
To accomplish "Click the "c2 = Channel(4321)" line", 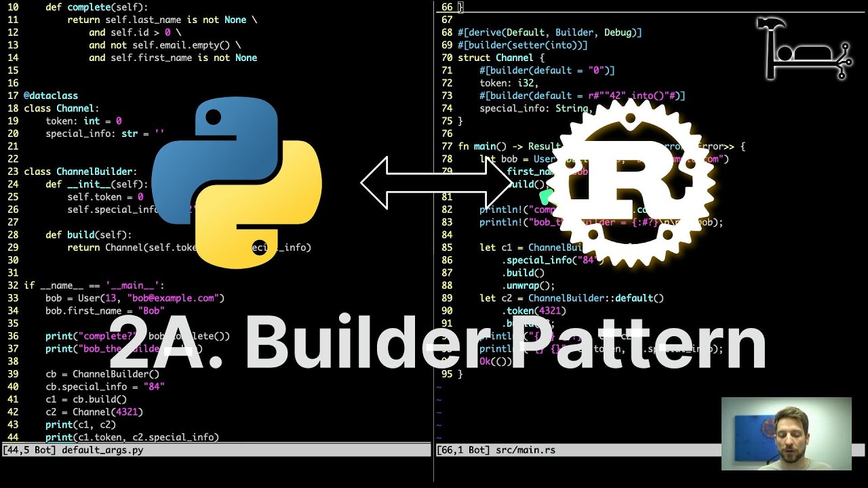I will point(94,412).
